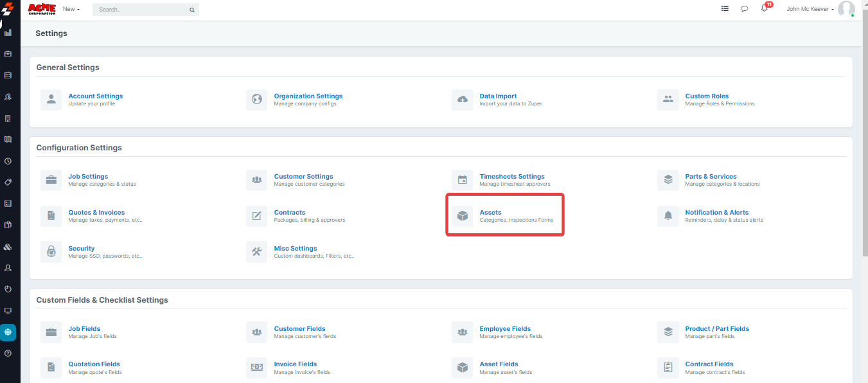Viewport: 868px width, 383px height.
Task: Open the Assets configuration settings
Action: [490, 213]
